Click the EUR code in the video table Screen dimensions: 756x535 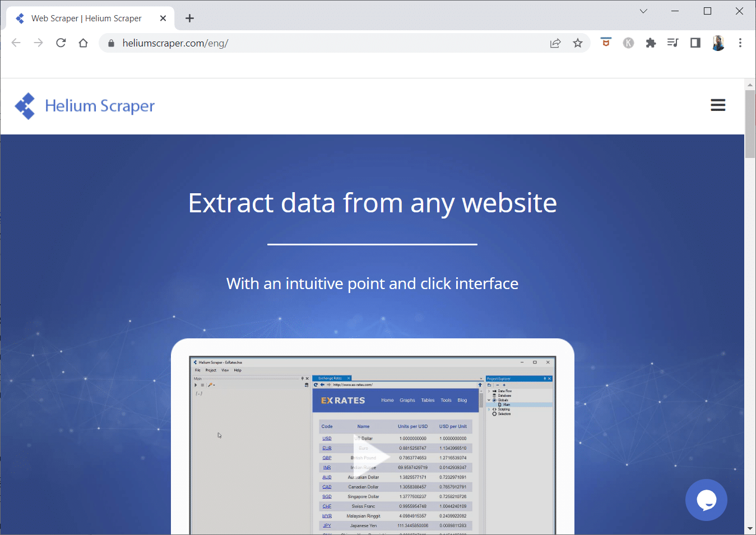point(327,448)
